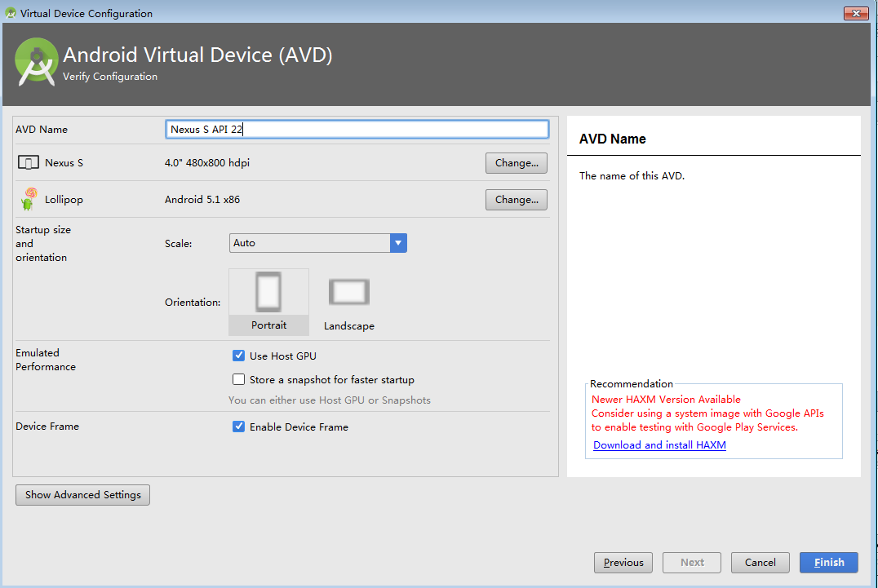Show Advanced Settings
The image size is (878, 588).
(82, 495)
